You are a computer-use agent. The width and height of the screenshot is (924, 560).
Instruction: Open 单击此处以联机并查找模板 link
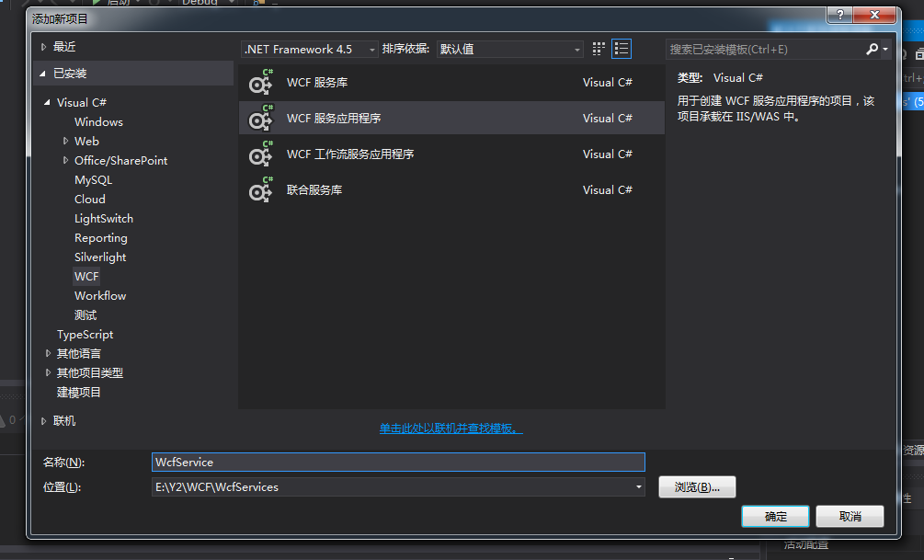point(451,428)
